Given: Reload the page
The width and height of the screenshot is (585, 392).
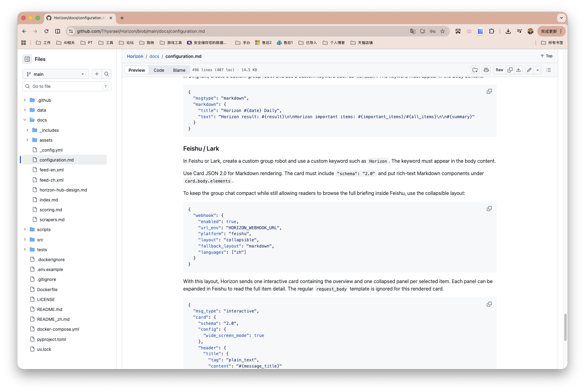Looking at the screenshot, I should [x=46, y=31].
